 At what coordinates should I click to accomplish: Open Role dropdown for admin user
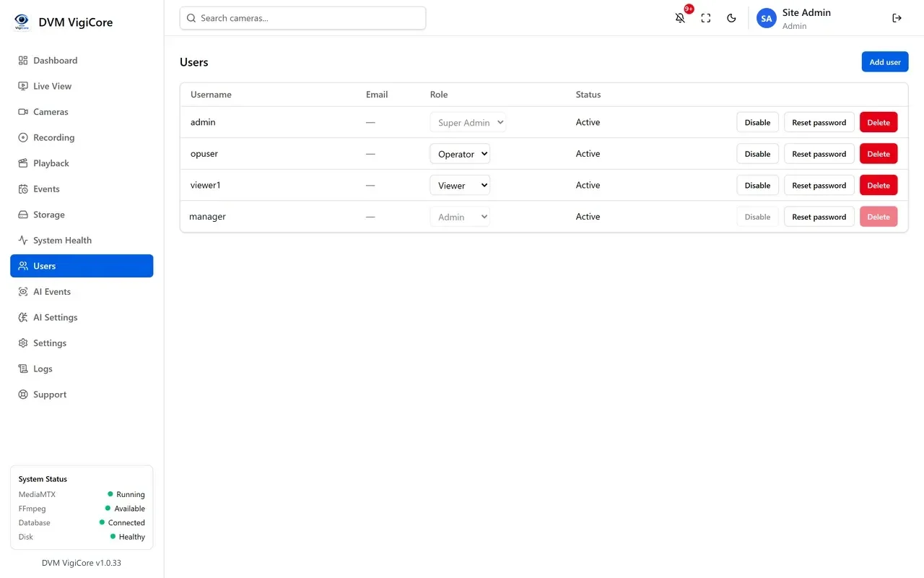468,122
